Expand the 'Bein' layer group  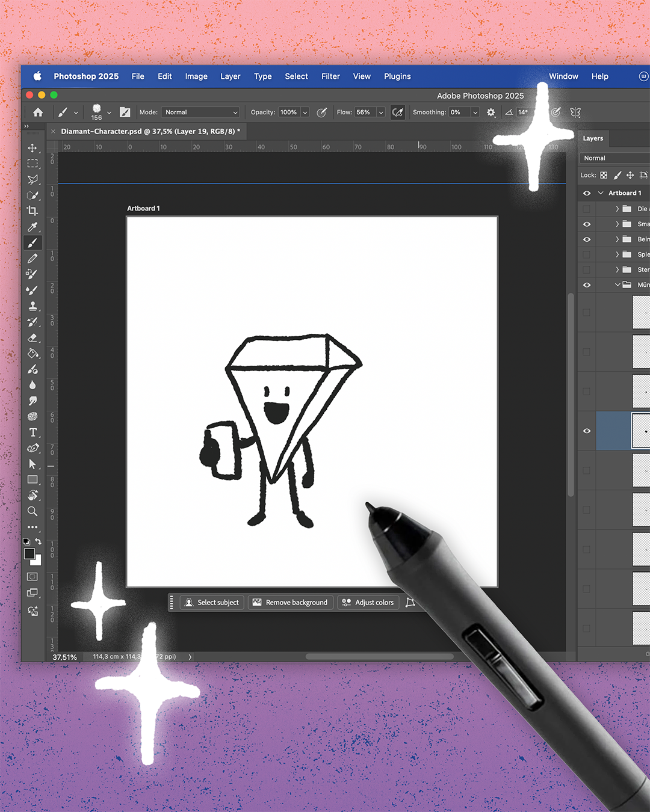pyautogui.click(x=617, y=239)
